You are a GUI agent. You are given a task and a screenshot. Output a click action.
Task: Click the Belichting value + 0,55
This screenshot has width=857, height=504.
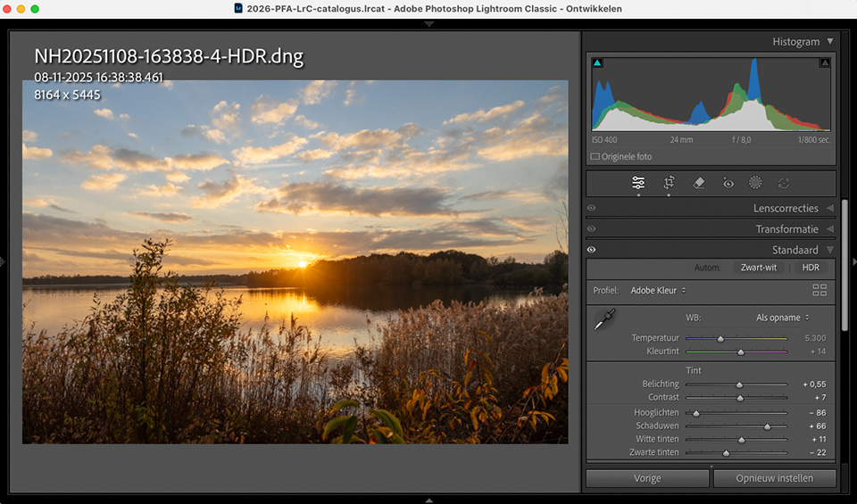tap(814, 384)
